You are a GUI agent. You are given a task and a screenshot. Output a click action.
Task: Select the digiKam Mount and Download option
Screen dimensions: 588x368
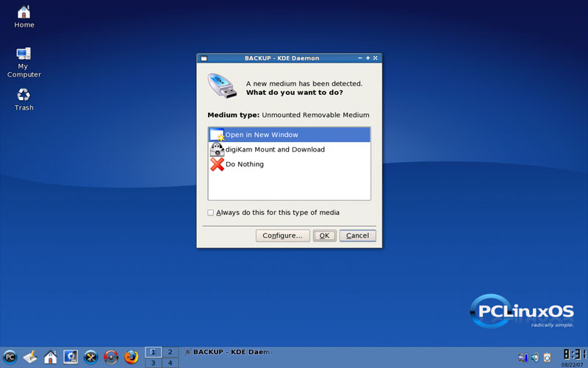coord(289,149)
